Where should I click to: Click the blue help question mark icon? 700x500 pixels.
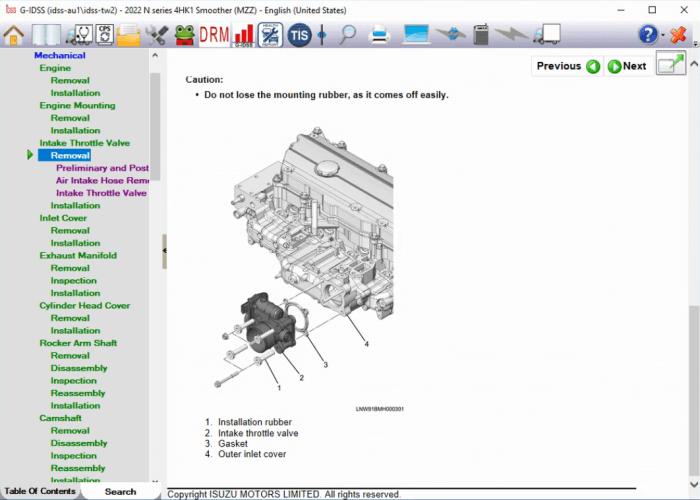(648, 35)
